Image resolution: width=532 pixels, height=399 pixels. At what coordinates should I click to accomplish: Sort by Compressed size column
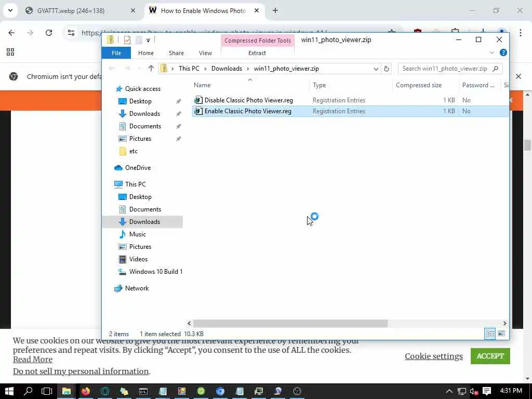click(x=419, y=85)
